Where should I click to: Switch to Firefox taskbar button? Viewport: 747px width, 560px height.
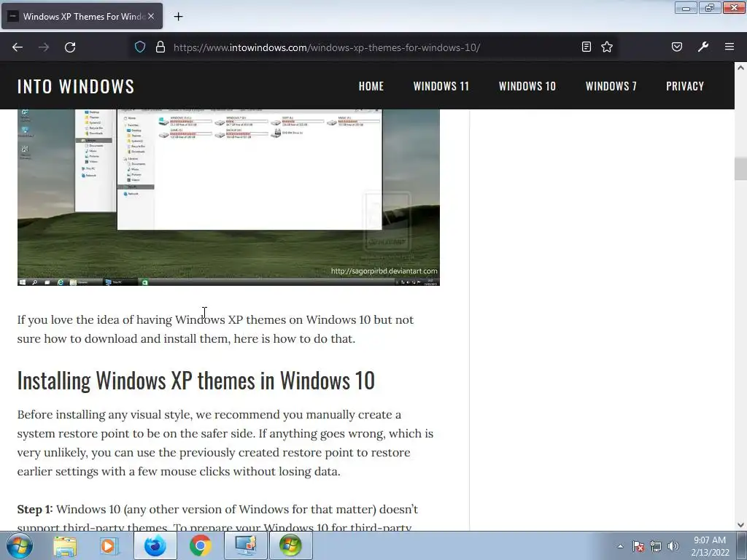click(155, 545)
